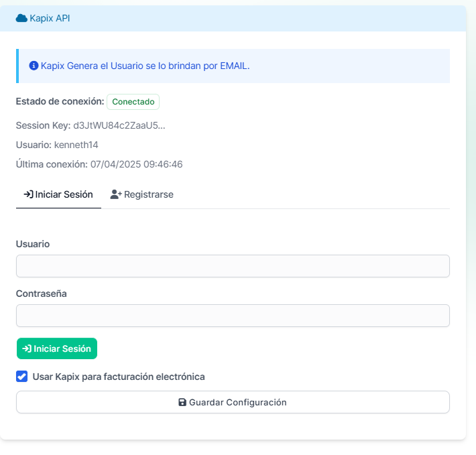Click the cloud icon beside Kapix API
The height and width of the screenshot is (455, 476).
click(21, 18)
